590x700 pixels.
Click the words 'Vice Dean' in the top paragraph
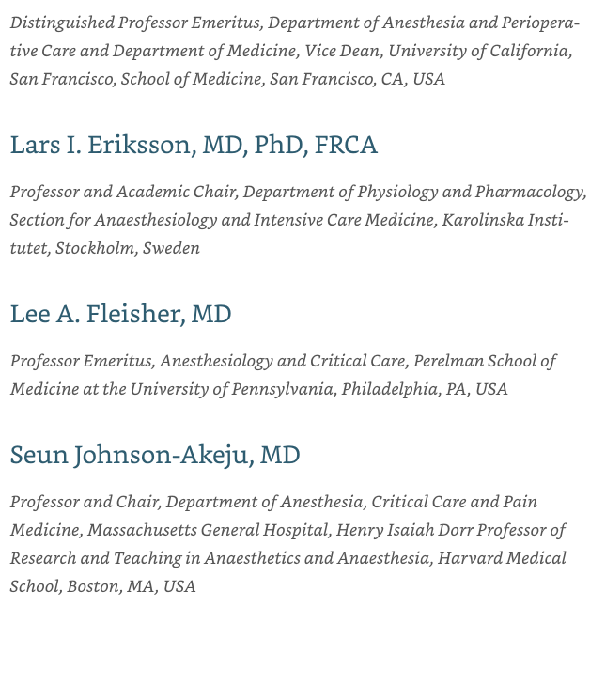point(343,51)
